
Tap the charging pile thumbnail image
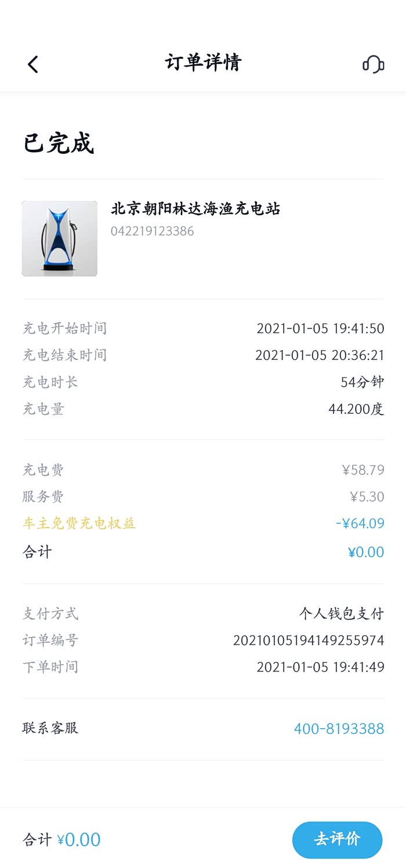pyautogui.click(x=60, y=239)
